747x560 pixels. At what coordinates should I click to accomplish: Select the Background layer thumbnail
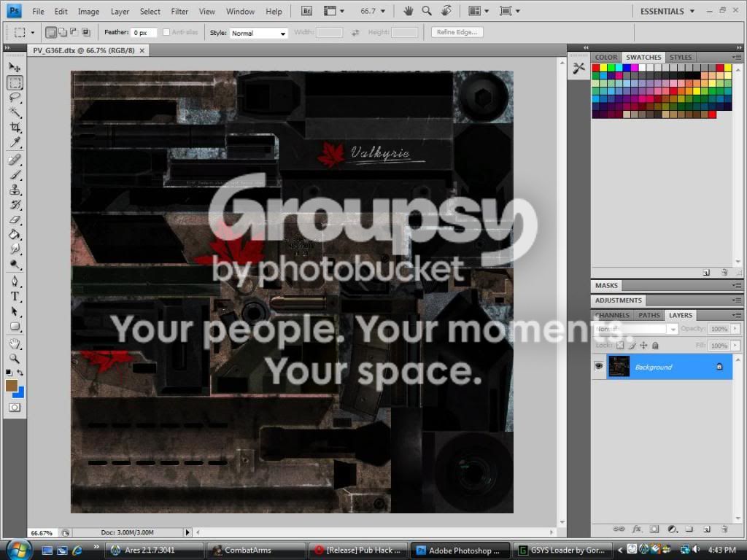point(619,367)
